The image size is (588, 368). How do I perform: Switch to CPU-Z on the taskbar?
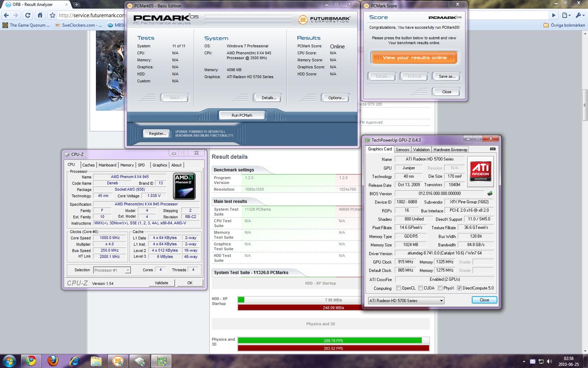[x=140, y=361]
